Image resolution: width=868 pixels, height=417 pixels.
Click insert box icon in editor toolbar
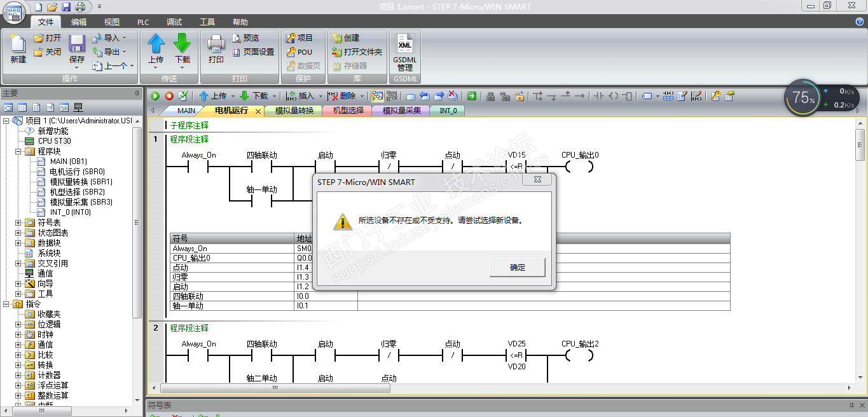pyautogui.click(x=628, y=96)
